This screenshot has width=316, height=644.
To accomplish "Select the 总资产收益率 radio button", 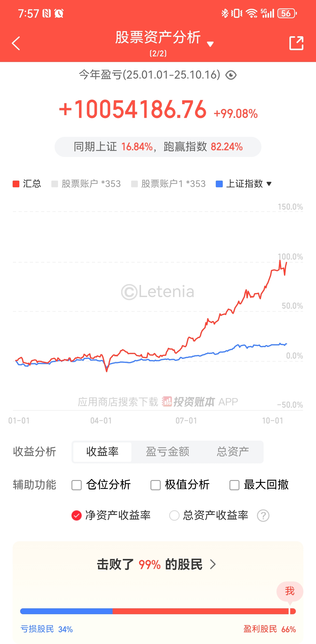I will click(174, 515).
